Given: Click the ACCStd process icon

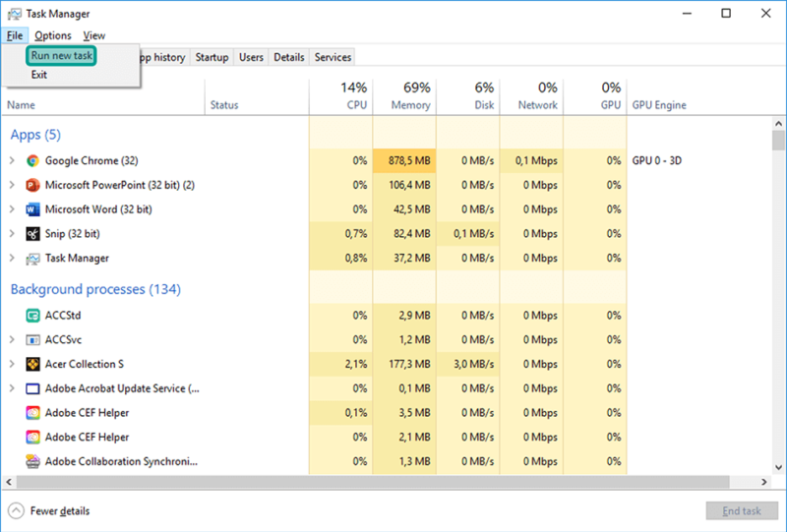Looking at the screenshot, I should [32, 316].
